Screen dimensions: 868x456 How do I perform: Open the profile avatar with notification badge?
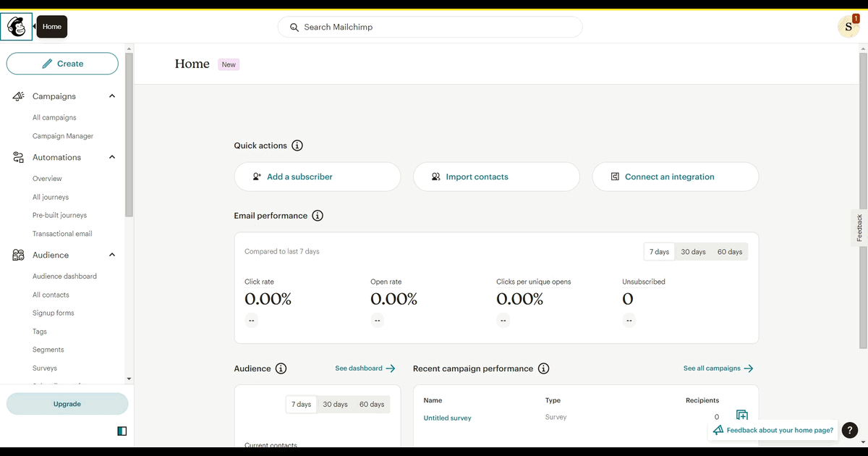848,27
